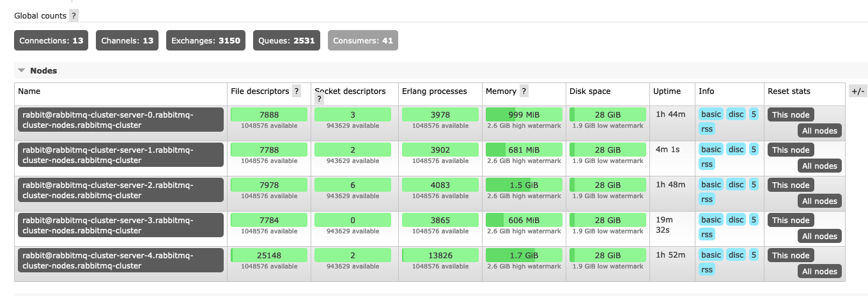Viewport: 868px width, 296px height.
Task: Click the socket descriptors value 0
Action: pos(353,220)
